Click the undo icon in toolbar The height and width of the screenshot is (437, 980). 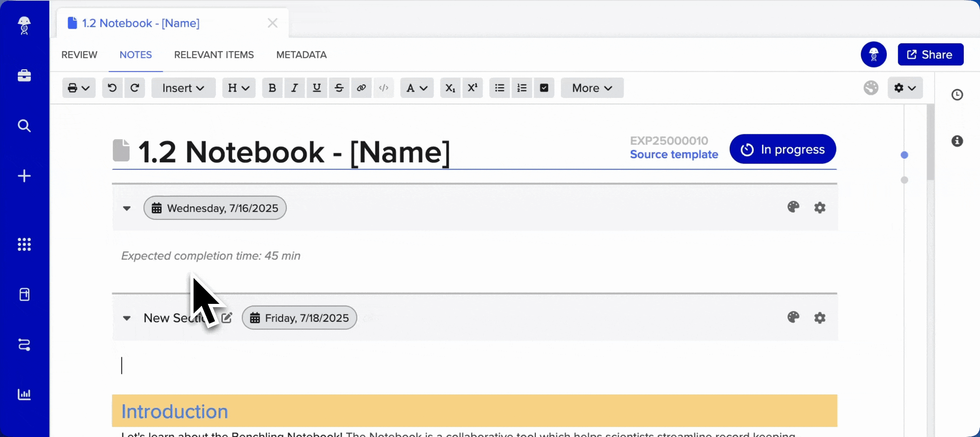tap(112, 88)
